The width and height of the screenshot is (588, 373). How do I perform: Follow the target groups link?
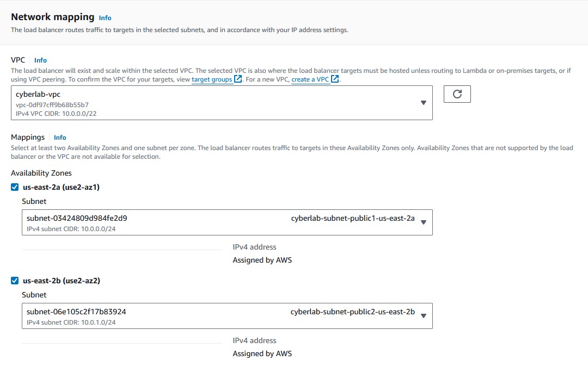[212, 79]
